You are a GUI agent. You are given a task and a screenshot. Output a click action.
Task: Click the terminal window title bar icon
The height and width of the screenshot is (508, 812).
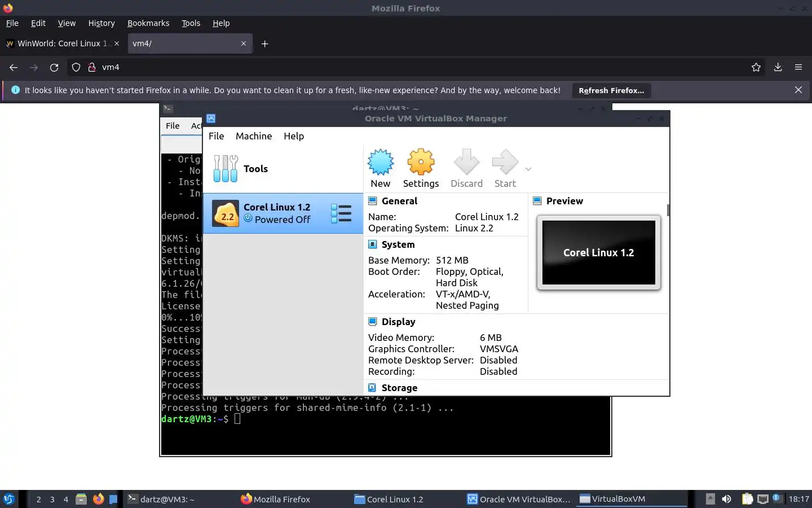[x=167, y=109]
